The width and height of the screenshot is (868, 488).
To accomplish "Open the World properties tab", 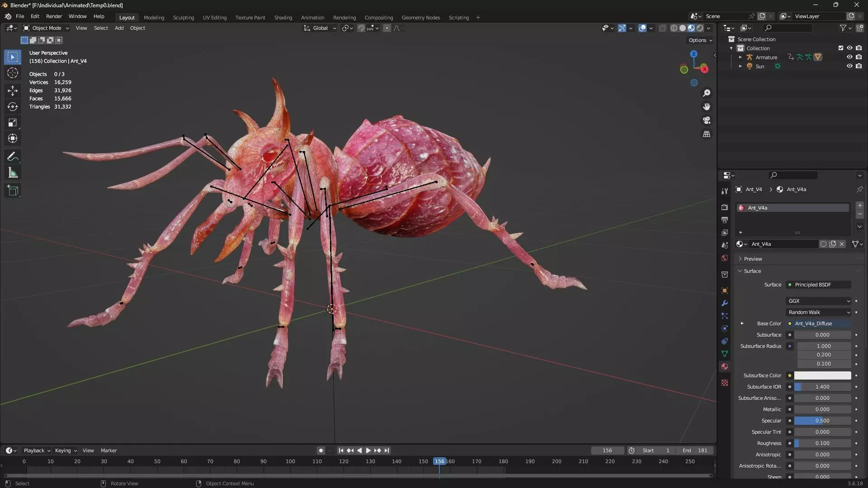I will (725, 258).
